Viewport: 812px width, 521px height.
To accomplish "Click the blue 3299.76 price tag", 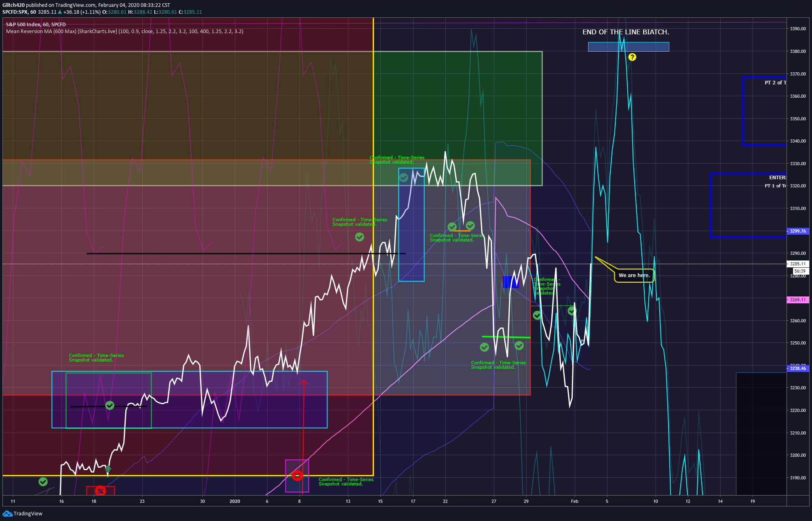I will (797, 231).
